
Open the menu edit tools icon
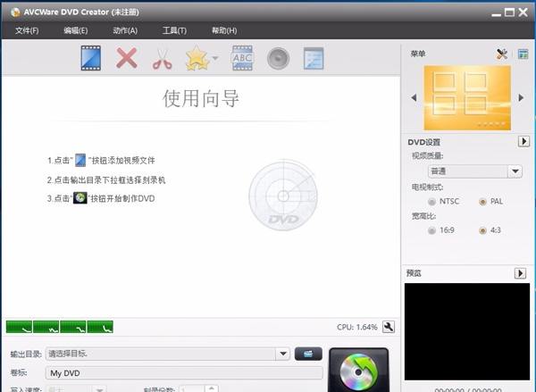point(502,54)
